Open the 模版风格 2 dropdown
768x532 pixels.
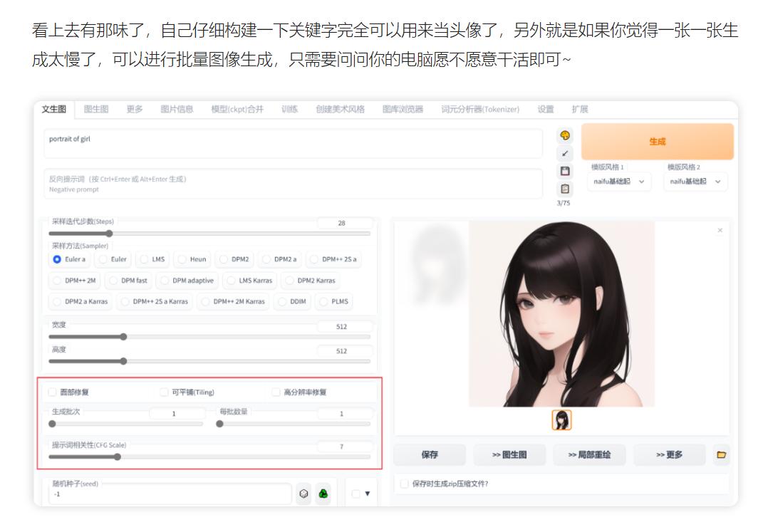pos(695,182)
